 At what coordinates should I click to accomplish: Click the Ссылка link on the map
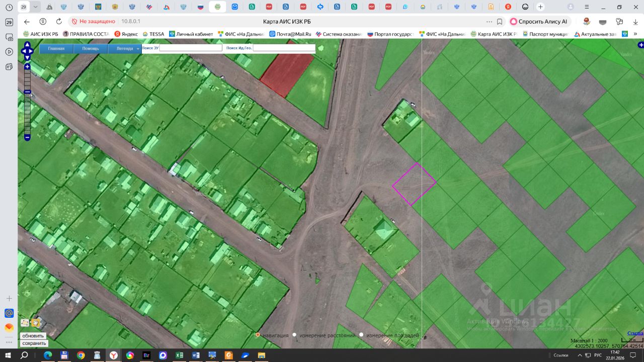[635, 333]
